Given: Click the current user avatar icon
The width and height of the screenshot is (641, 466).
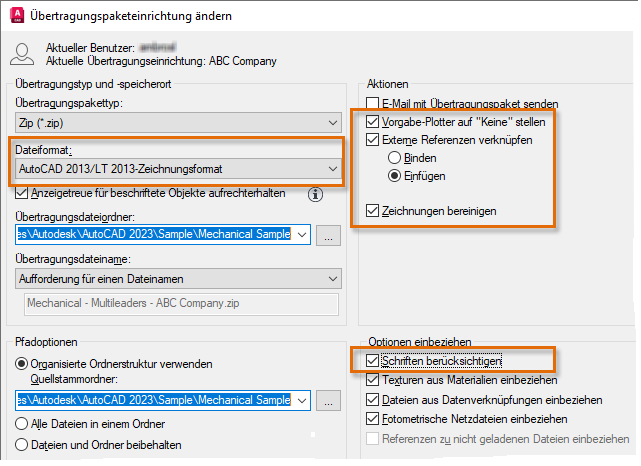Looking at the screenshot, I should [22, 54].
